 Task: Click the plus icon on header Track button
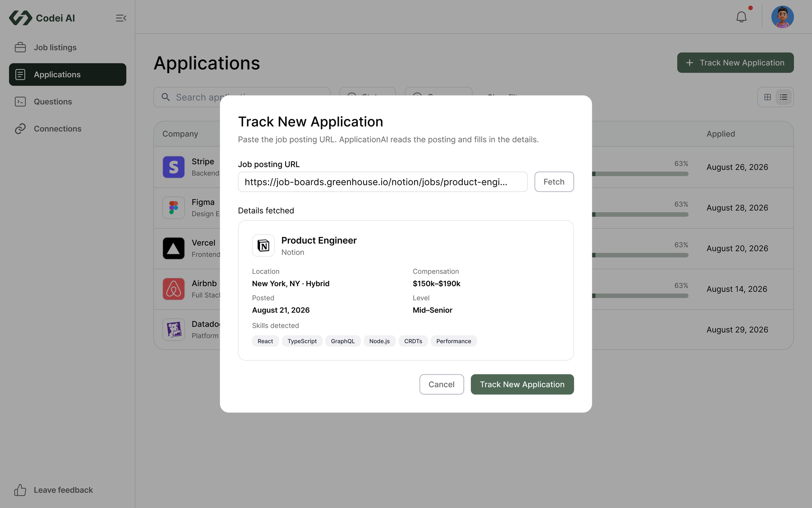[x=689, y=63]
